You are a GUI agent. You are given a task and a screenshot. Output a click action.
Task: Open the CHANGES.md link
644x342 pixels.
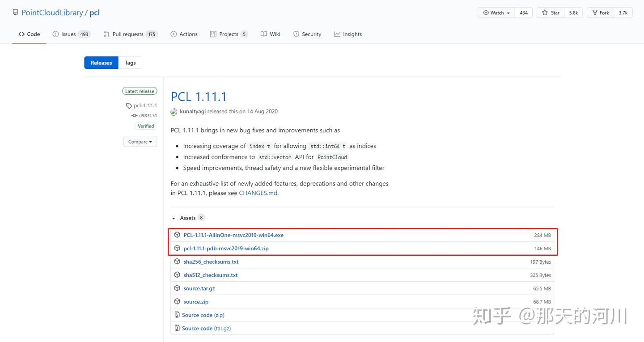(x=258, y=193)
